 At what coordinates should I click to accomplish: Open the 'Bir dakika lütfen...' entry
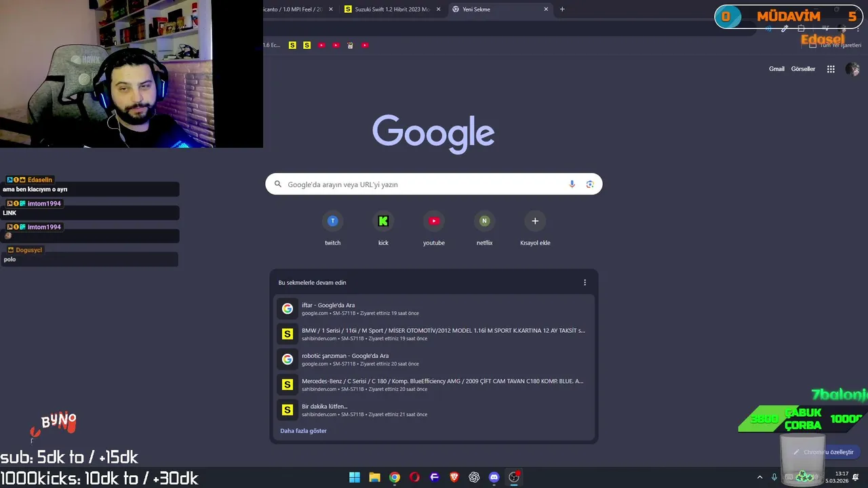coord(434,410)
